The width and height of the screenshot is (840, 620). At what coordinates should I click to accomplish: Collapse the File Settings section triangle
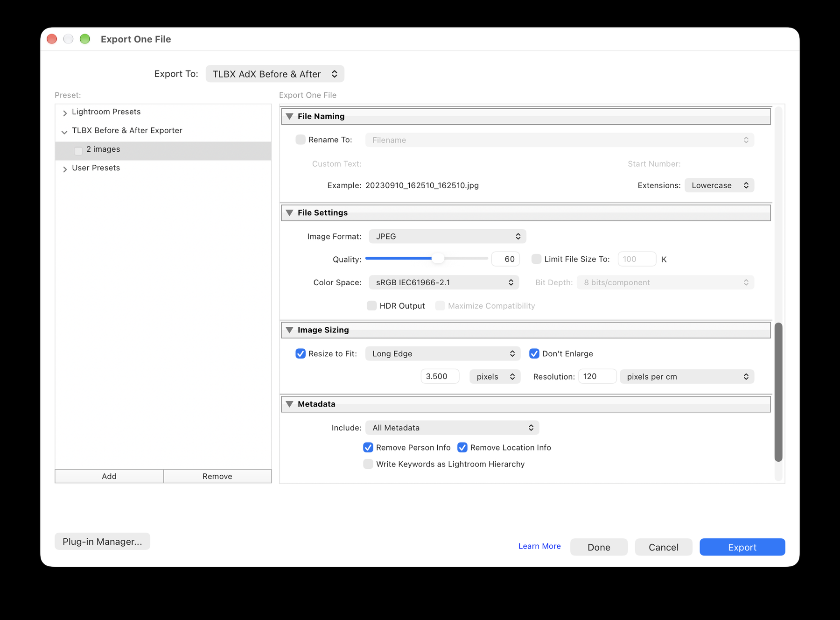click(289, 213)
